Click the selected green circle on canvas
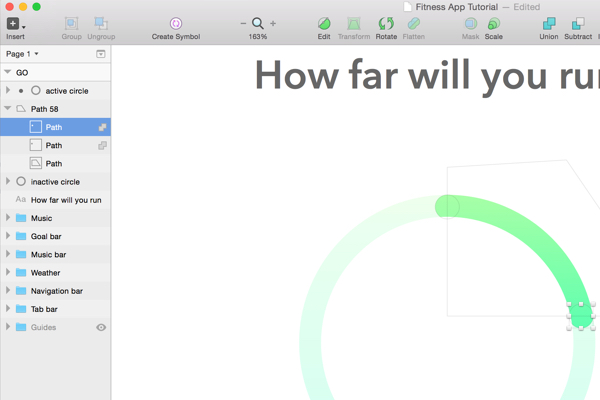 581,316
